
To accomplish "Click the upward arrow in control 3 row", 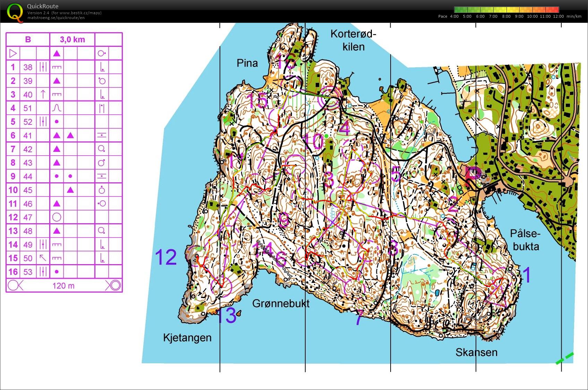I will pos(43,94).
